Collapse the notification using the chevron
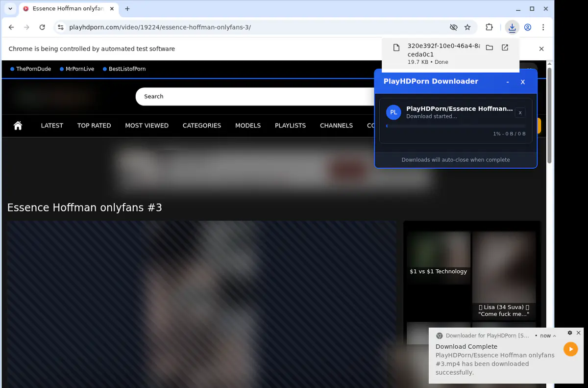 [555, 336]
